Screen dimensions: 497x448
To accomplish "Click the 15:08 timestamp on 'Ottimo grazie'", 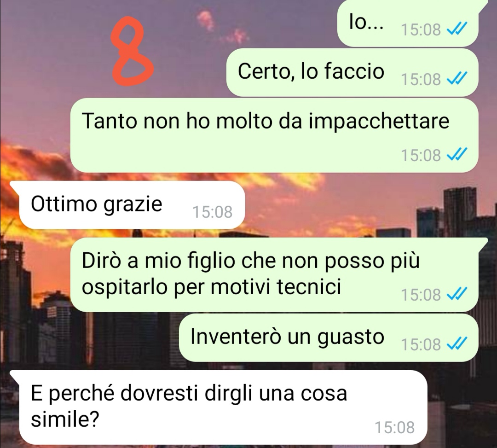I will [213, 212].
